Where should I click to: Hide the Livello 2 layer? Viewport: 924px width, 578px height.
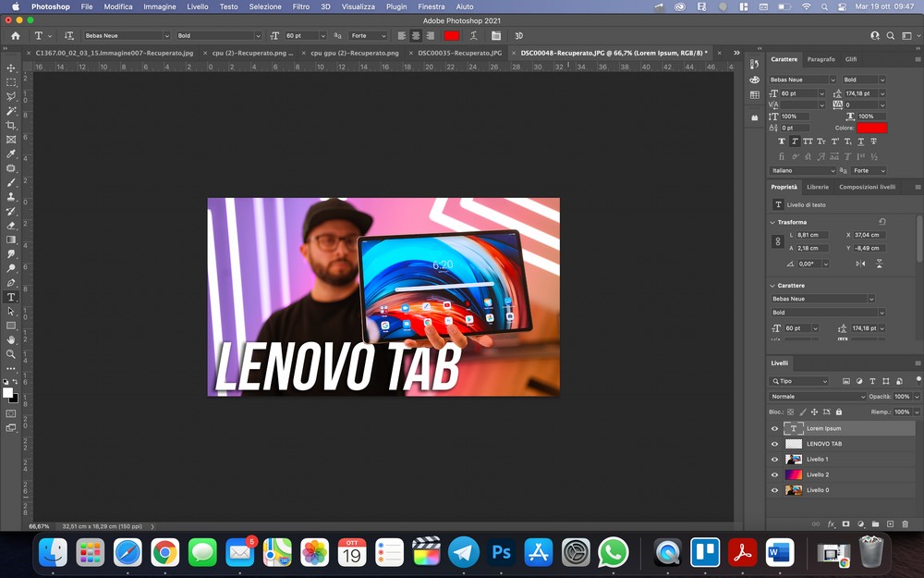point(774,474)
